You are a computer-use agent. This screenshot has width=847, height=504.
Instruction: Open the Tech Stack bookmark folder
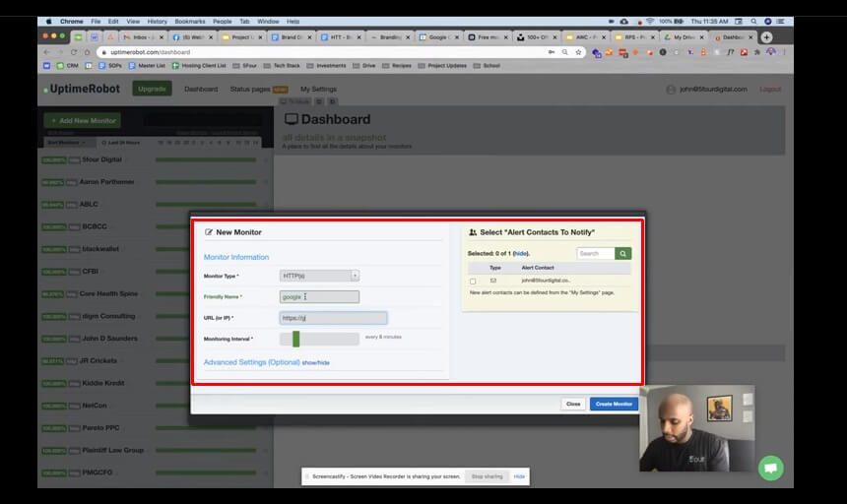[x=282, y=66]
